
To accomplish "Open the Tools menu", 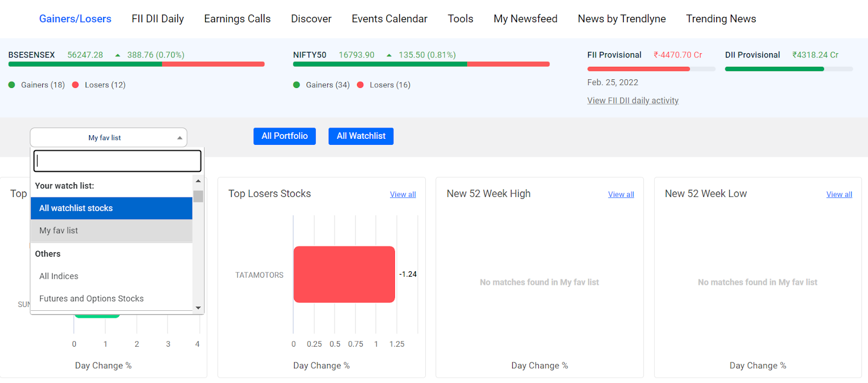I will [x=460, y=19].
